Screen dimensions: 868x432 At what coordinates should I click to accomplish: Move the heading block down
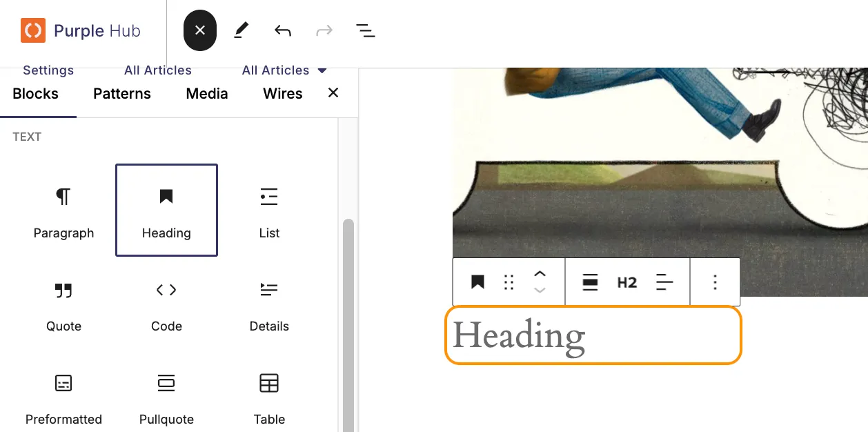point(540,290)
